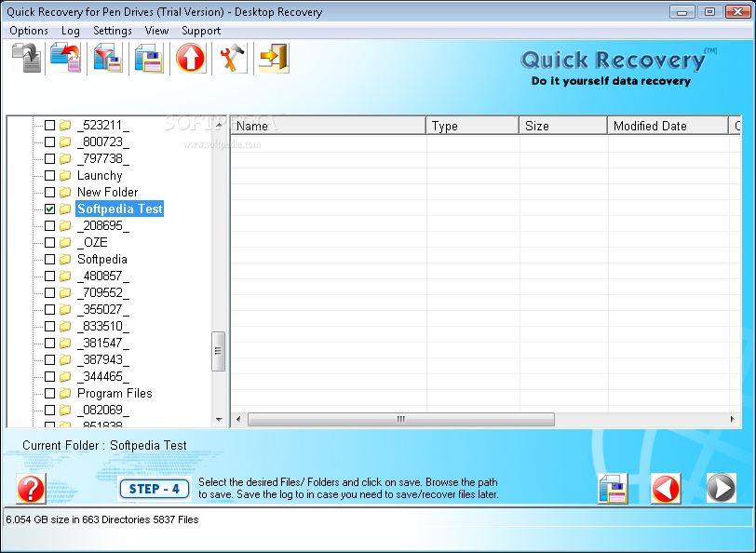Viewport: 756px width, 553px height.
Task: Check the _523211_ folder checkbox
Action: coord(49,126)
